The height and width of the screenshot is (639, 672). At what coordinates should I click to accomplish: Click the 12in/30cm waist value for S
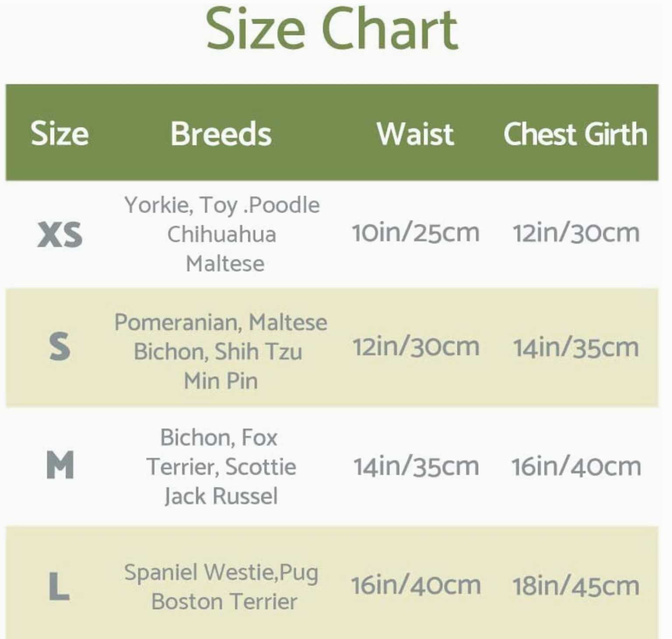(x=416, y=347)
